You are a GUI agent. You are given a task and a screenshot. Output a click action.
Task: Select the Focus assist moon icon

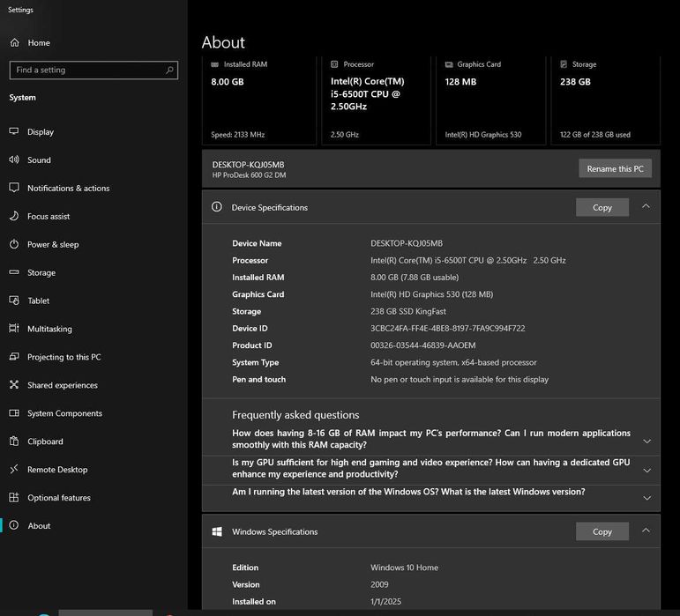[14, 216]
